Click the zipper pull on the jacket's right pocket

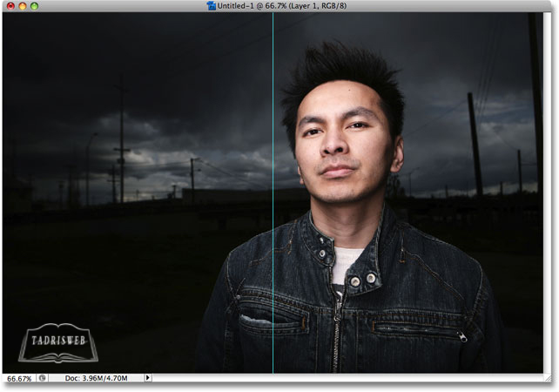tap(461, 336)
